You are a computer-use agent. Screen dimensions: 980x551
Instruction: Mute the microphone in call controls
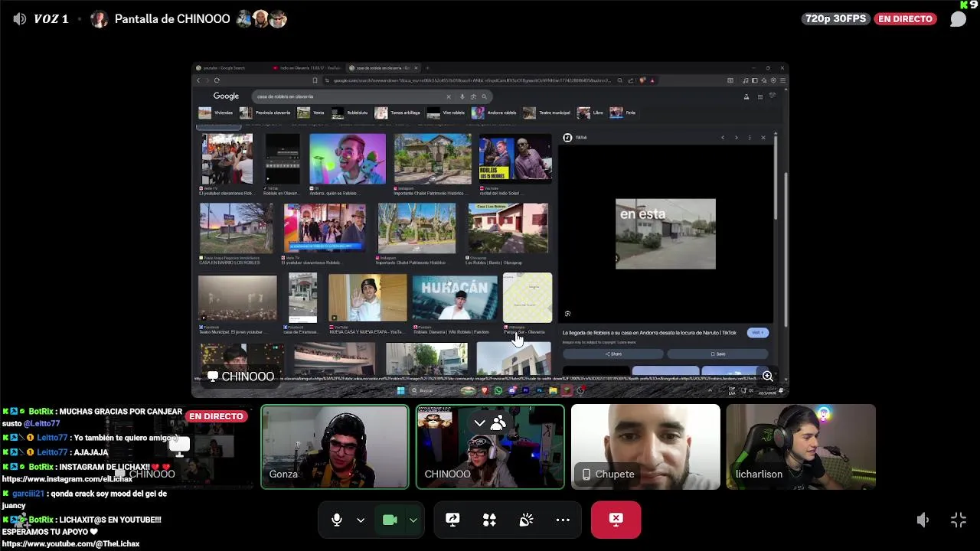coord(337,520)
